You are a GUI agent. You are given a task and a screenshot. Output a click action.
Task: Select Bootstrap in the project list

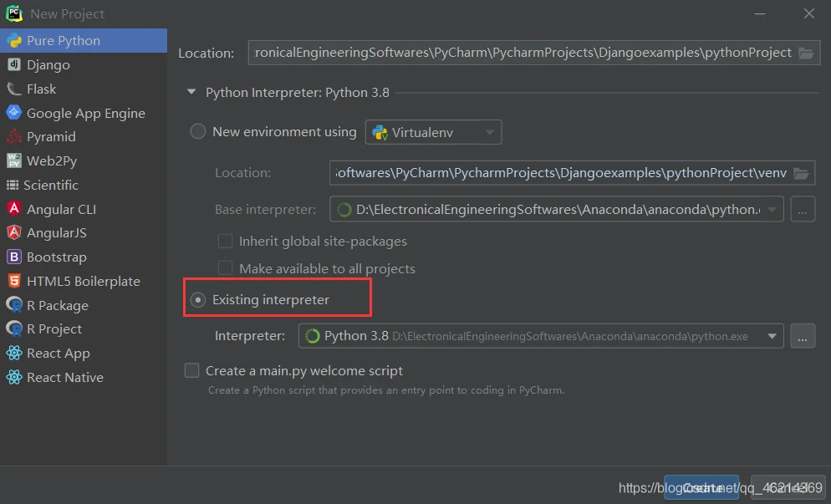[x=84, y=257]
